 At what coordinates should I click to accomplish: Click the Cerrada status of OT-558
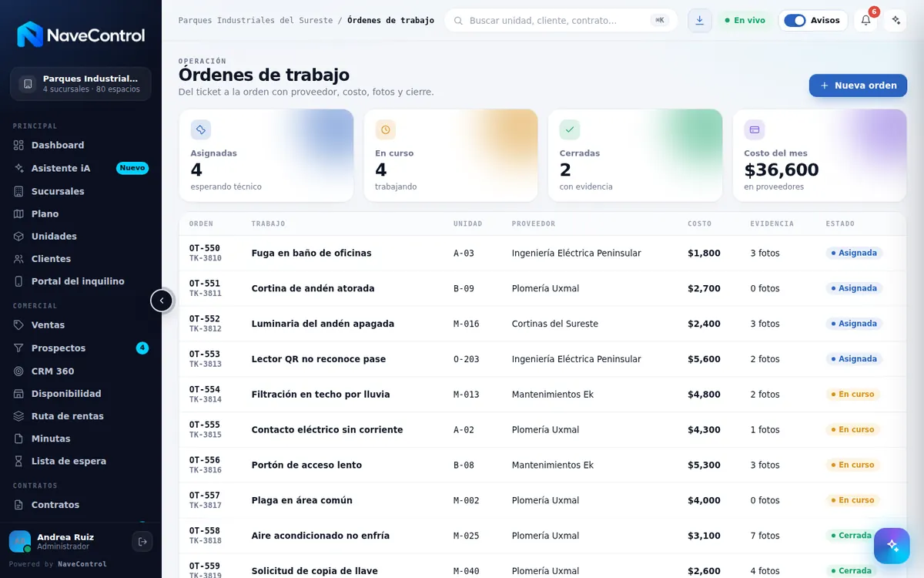(x=851, y=536)
